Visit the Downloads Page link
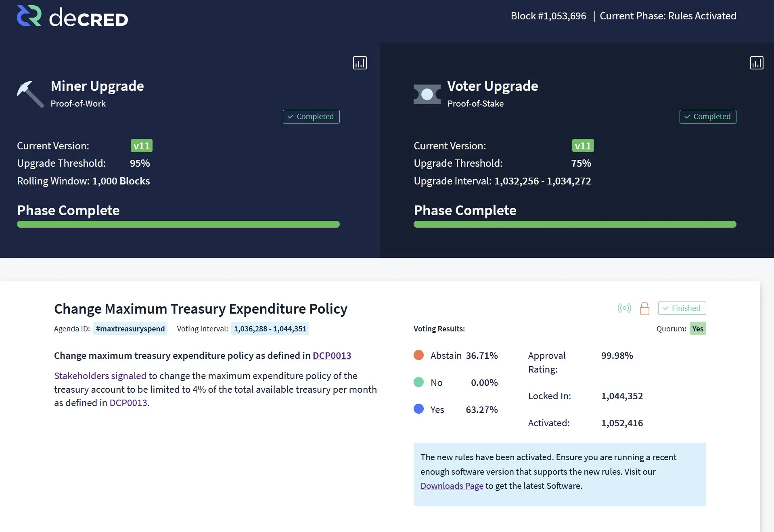774x532 pixels. tap(452, 486)
